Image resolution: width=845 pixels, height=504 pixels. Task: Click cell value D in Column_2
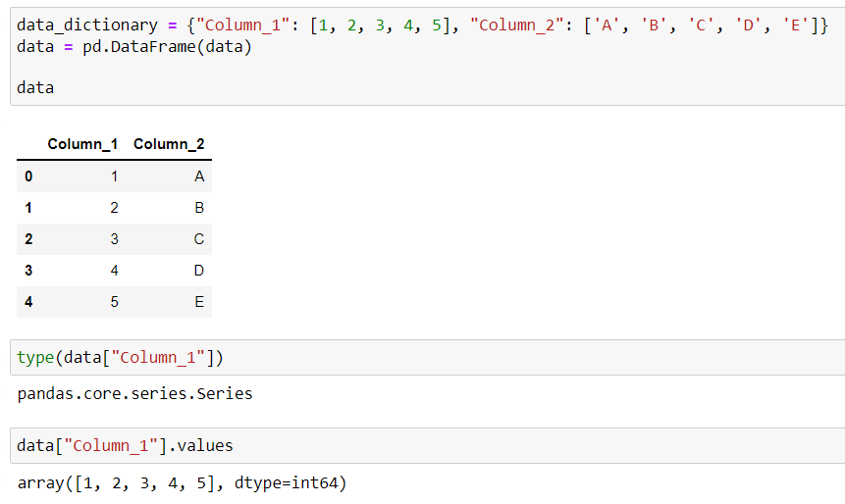pyautogui.click(x=199, y=271)
